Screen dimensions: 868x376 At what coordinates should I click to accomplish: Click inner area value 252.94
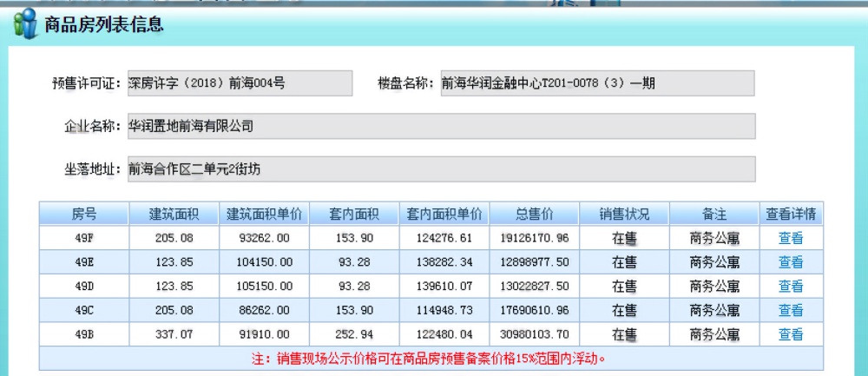click(x=354, y=334)
